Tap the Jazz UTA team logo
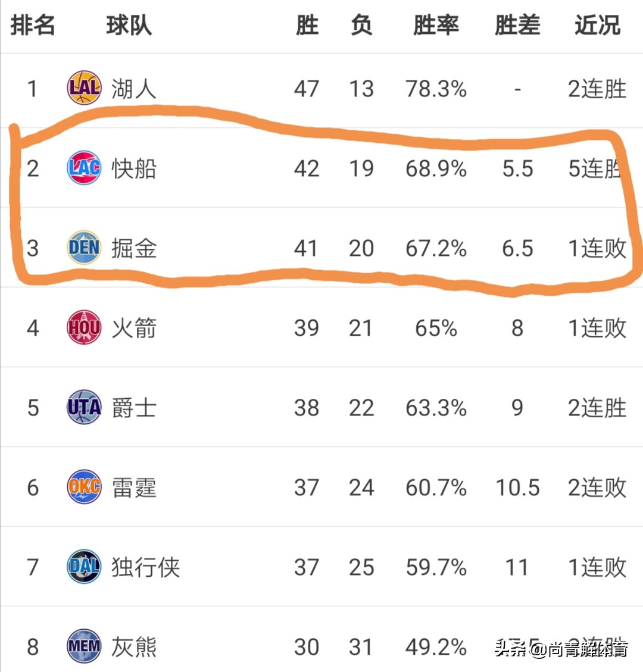643x672 pixels. click(x=84, y=407)
